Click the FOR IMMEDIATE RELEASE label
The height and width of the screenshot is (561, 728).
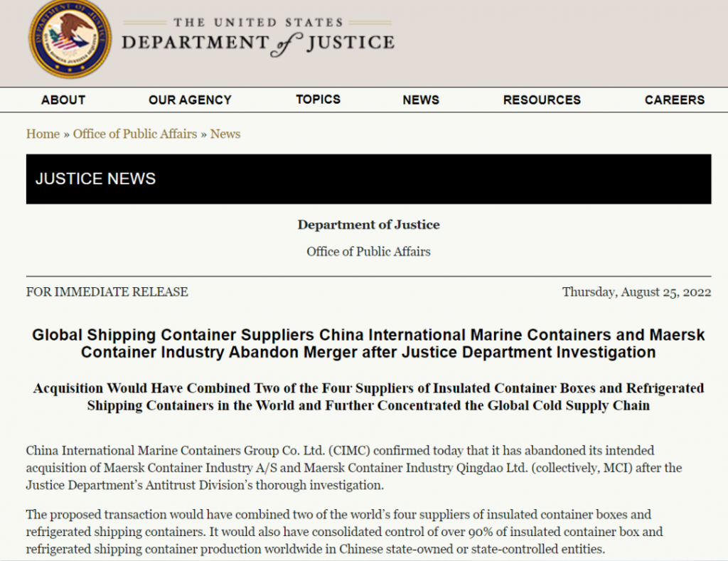(x=107, y=292)
